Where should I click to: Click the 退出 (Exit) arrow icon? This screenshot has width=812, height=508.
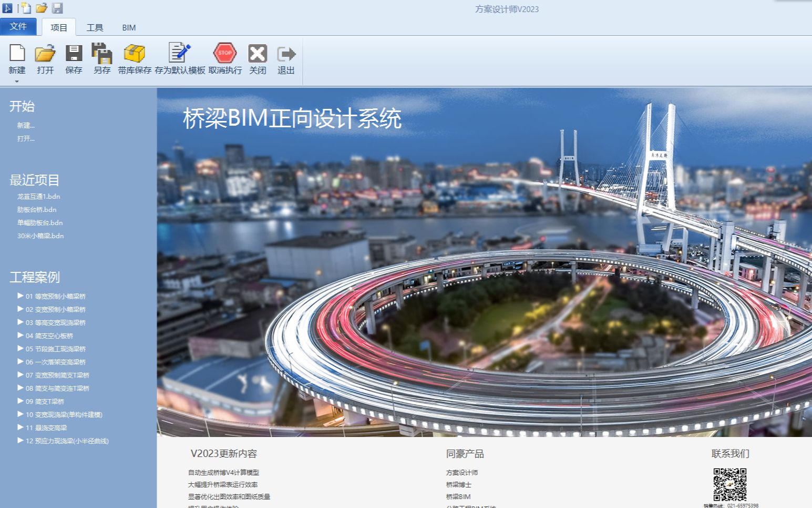(x=286, y=53)
